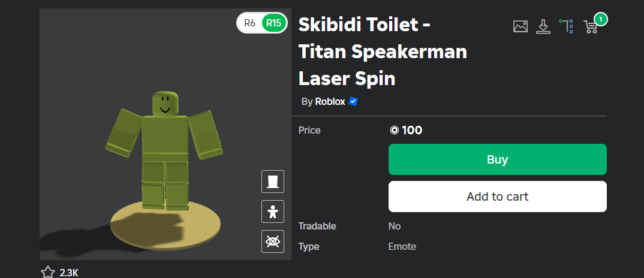Screen dimensions: 644x278
Task: Click the Robux currency icon by price
Action: (x=395, y=131)
